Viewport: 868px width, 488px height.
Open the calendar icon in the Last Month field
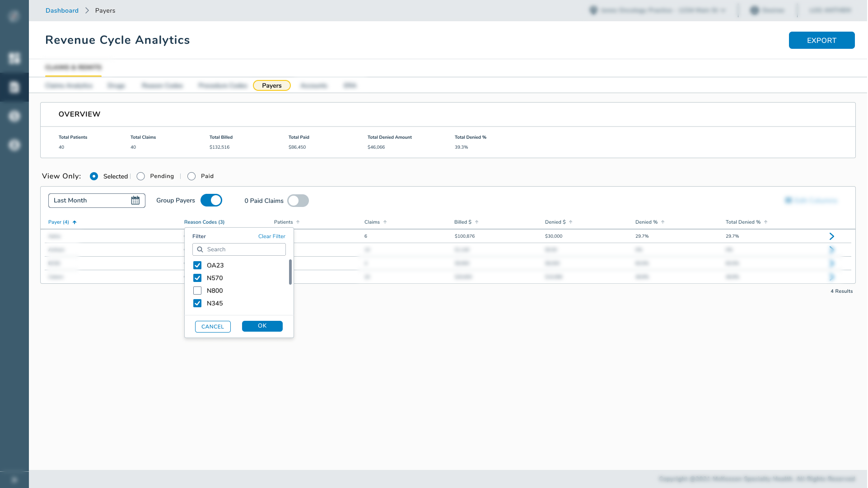pos(135,201)
